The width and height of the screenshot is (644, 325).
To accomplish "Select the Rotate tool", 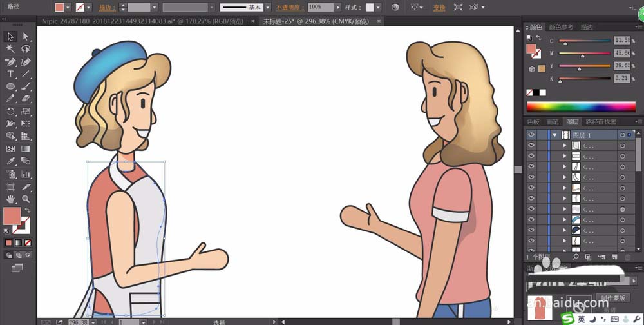I will (x=10, y=112).
